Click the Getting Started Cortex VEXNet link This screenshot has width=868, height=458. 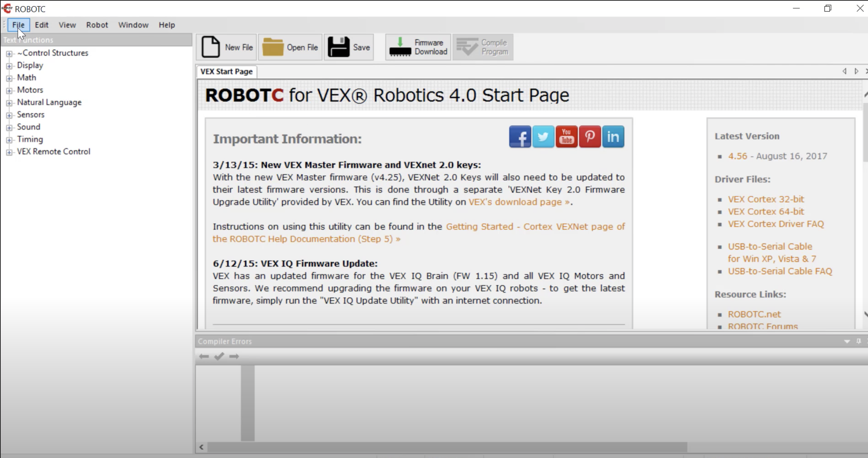point(417,232)
